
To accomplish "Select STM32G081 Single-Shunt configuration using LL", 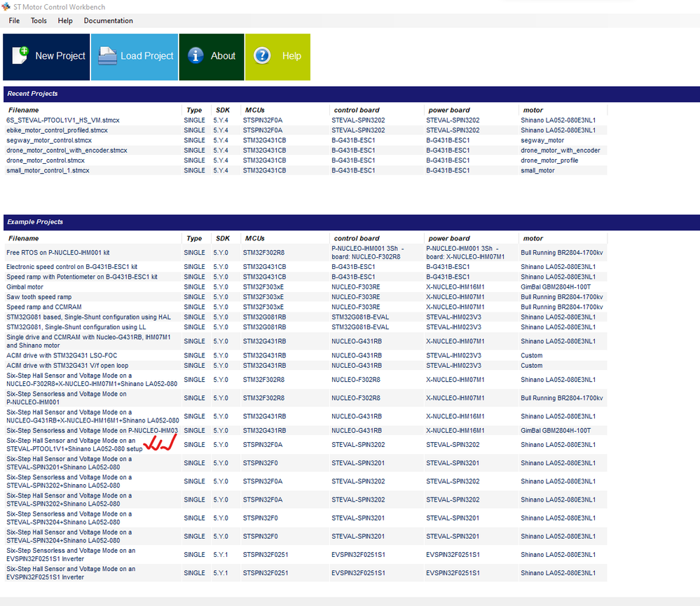I will [76, 327].
